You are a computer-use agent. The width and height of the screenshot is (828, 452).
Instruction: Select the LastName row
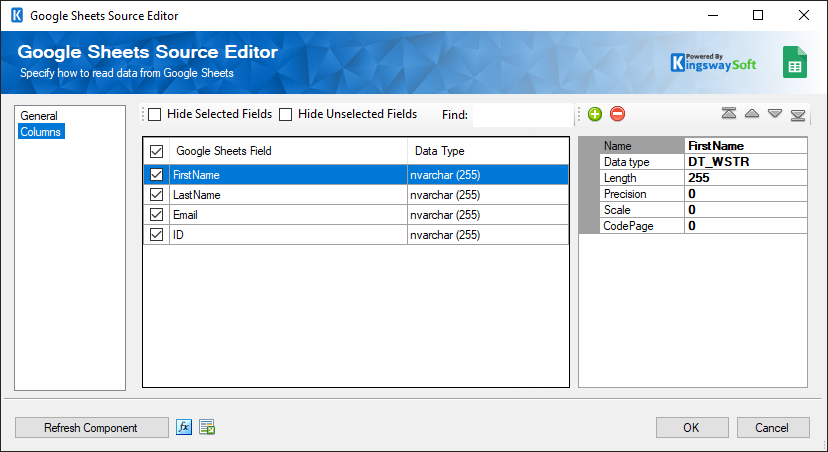356,195
